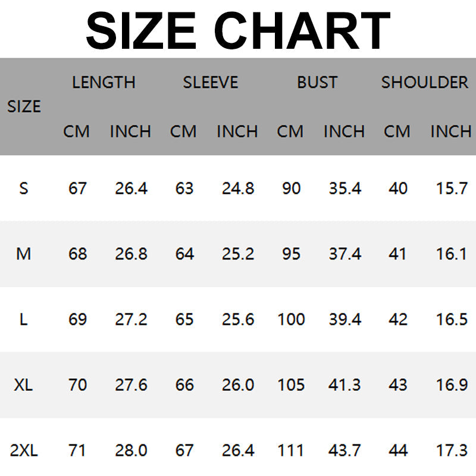Select the XL size row label
The height and width of the screenshot is (476, 476).
pos(24,385)
